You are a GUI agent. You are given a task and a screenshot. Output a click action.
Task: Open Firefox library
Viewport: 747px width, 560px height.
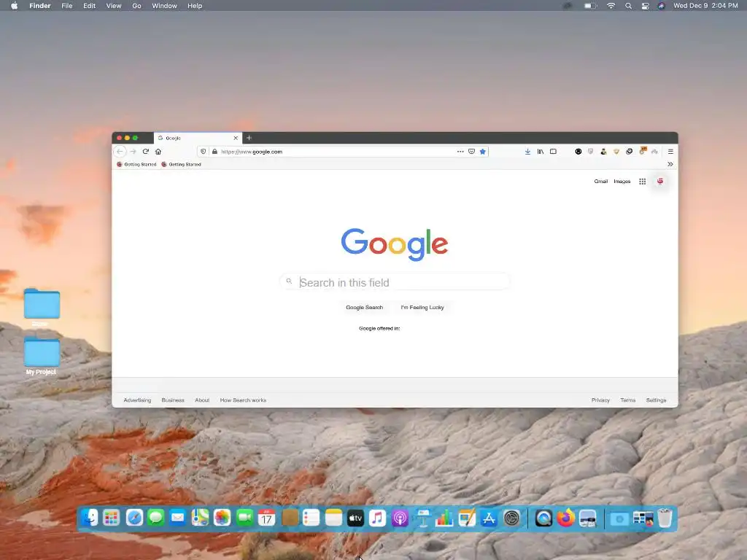(541, 152)
